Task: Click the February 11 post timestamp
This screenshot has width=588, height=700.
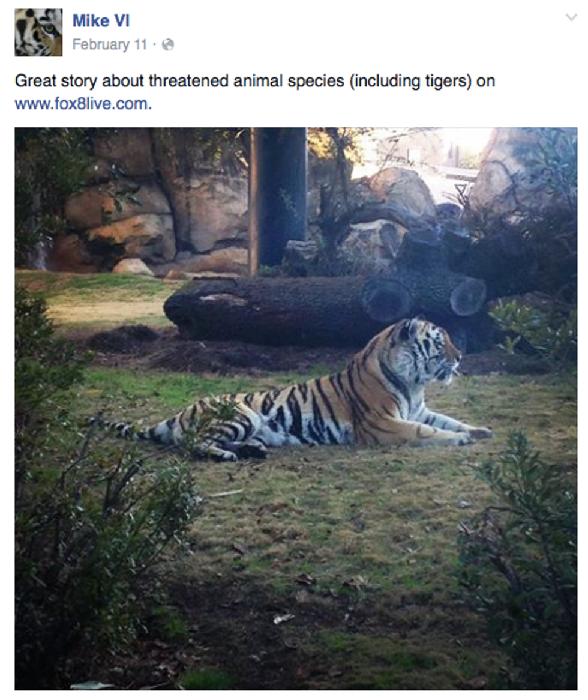Action: [x=109, y=44]
